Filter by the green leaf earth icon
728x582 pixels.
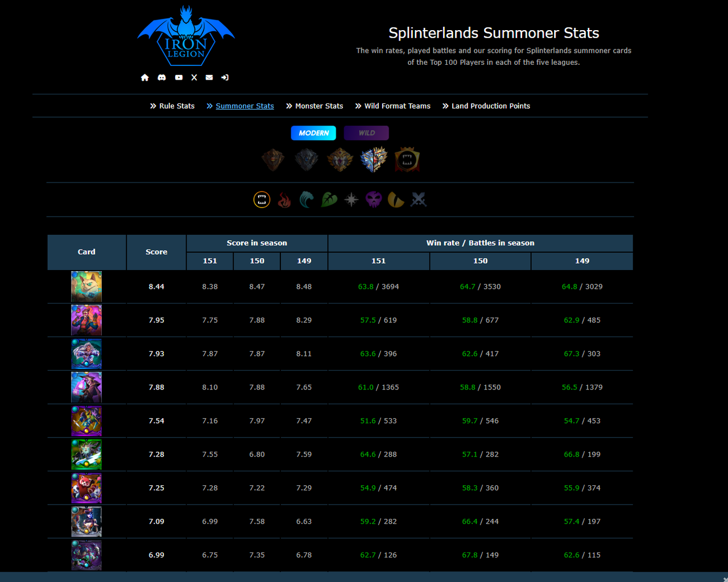point(329,199)
